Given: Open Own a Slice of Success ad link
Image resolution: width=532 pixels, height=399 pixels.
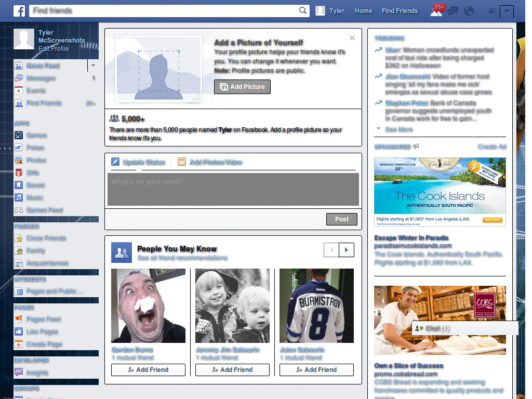Looking at the screenshot, I should coord(408,366).
